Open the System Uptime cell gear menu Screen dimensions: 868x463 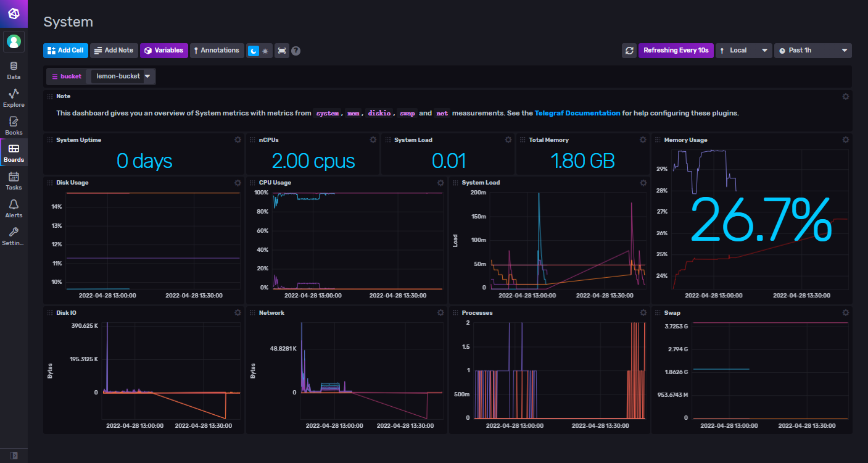[238, 140]
